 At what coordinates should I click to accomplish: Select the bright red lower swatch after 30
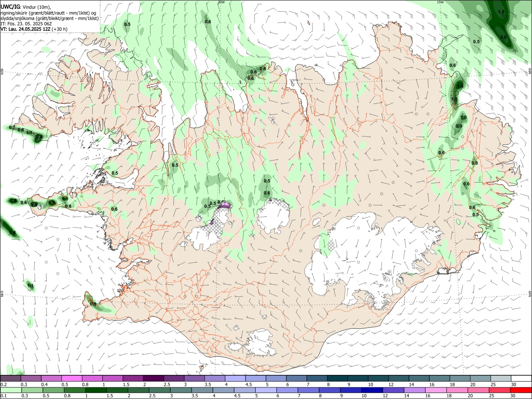(520, 390)
